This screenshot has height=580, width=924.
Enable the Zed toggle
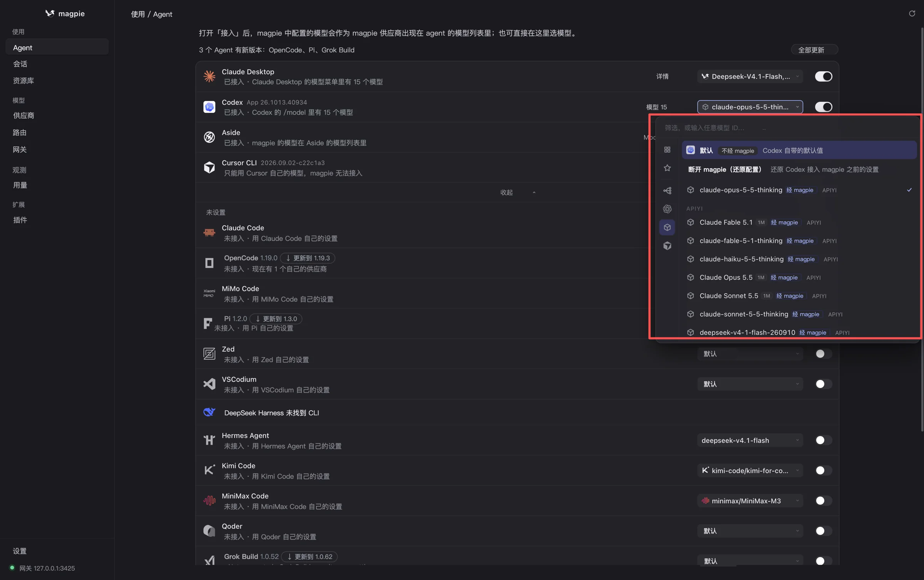(824, 354)
